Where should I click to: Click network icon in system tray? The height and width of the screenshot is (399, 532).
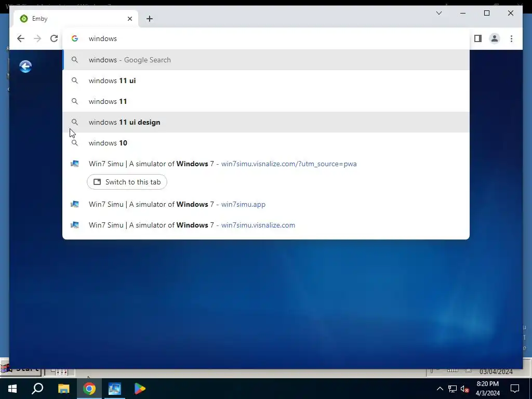(453, 389)
